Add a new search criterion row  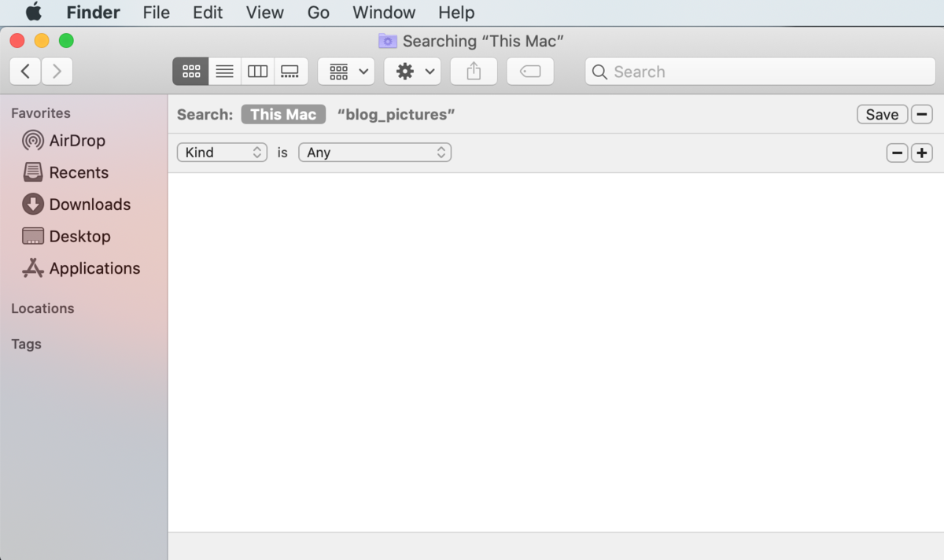pyautogui.click(x=922, y=153)
